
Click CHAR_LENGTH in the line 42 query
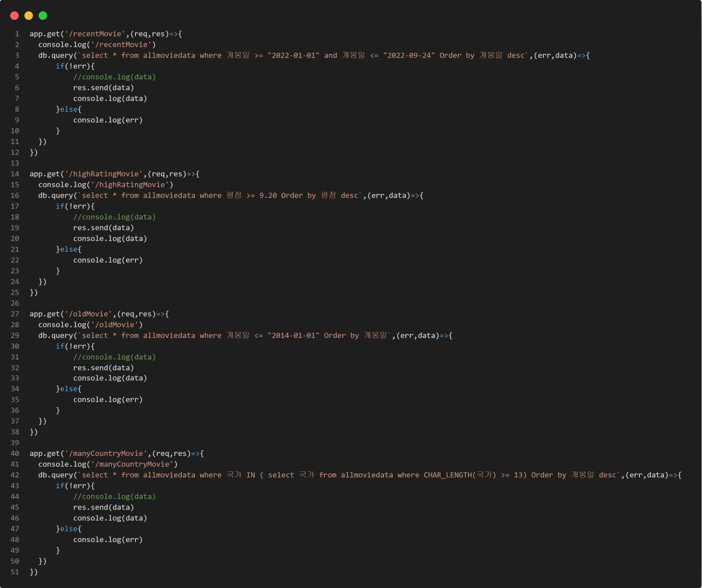click(x=448, y=475)
